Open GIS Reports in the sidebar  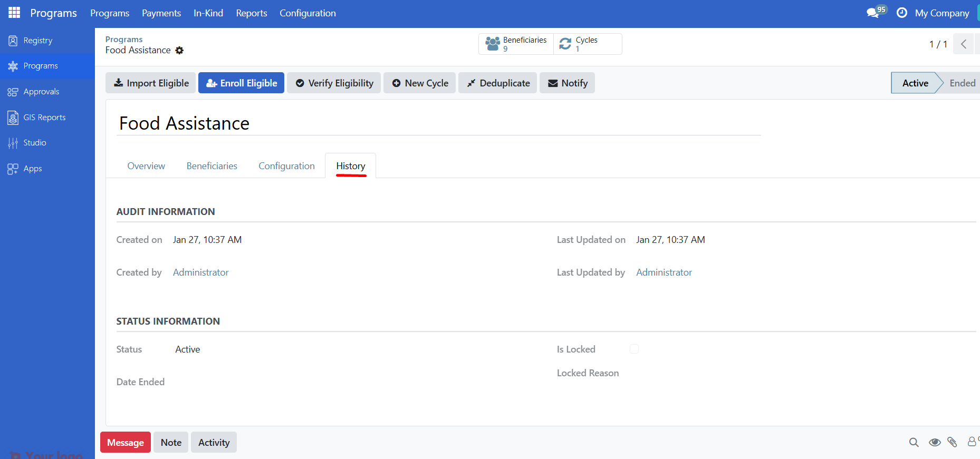[44, 118]
